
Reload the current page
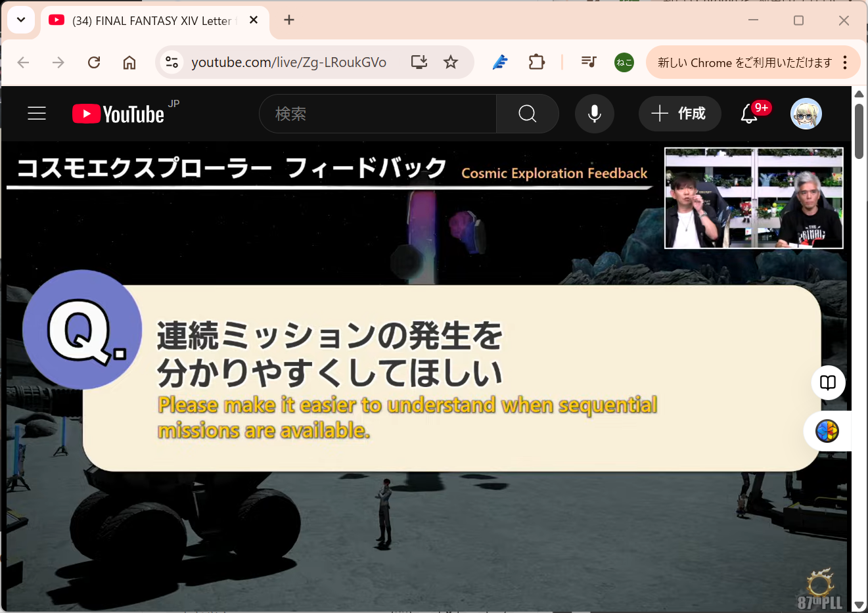coord(94,62)
